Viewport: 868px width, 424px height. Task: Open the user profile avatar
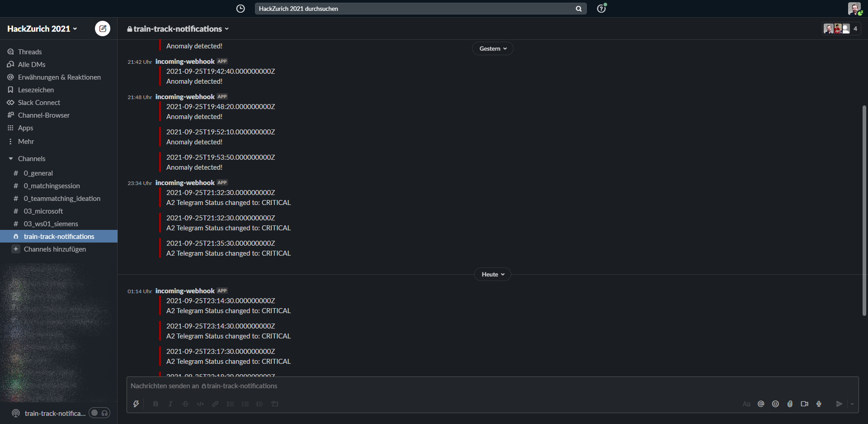(854, 9)
